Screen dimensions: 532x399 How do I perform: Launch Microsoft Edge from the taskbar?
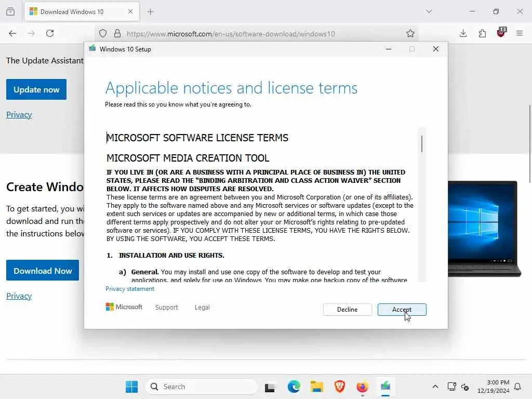pos(294,387)
